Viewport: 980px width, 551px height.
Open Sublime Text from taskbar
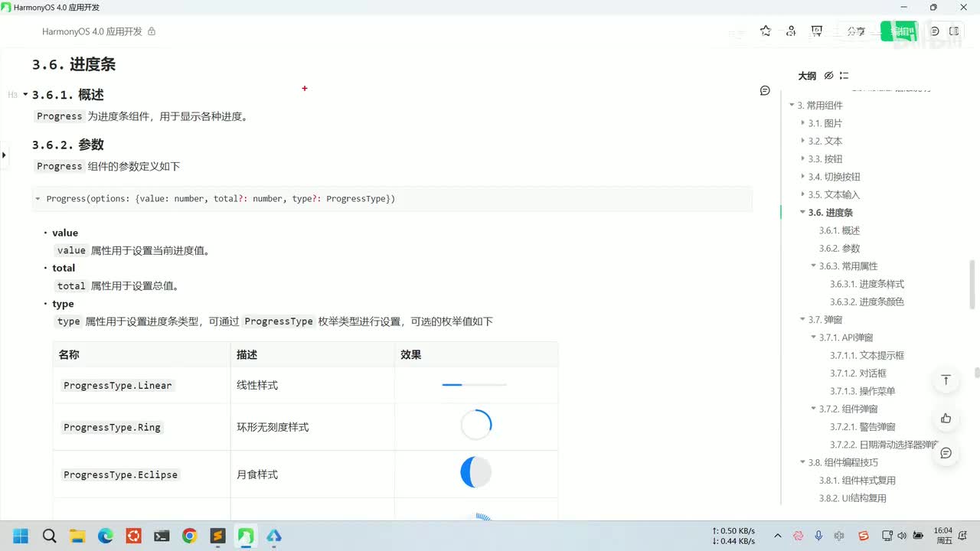[217, 536]
